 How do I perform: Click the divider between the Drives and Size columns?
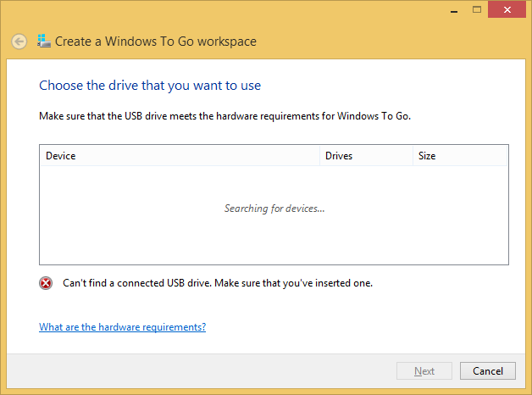[413, 156]
